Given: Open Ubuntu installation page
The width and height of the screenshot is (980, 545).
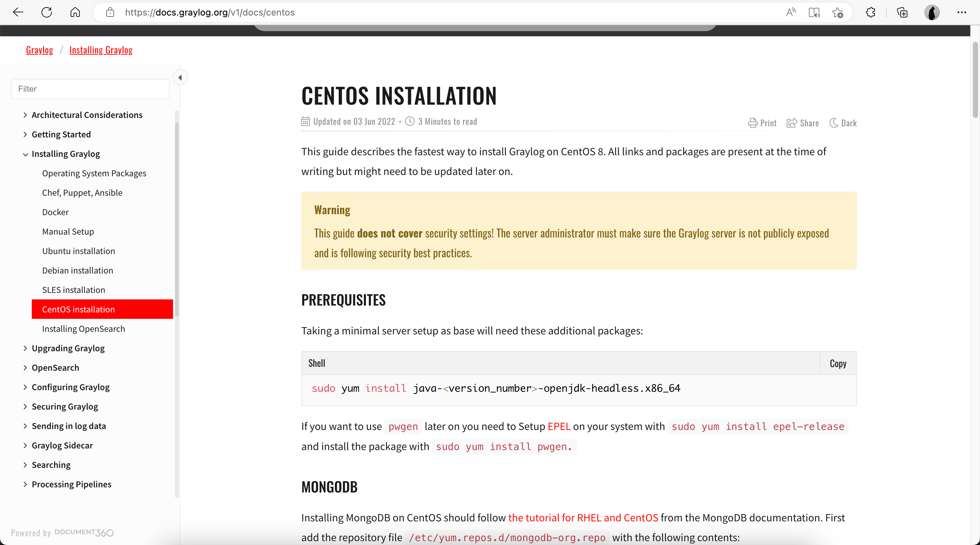Looking at the screenshot, I should [78, 251].
